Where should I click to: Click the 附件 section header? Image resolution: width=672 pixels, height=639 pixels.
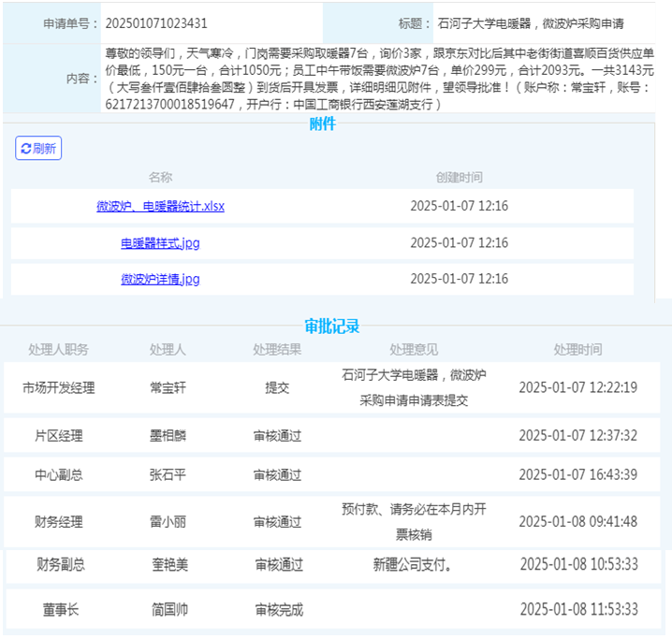[x=323, y=123]
